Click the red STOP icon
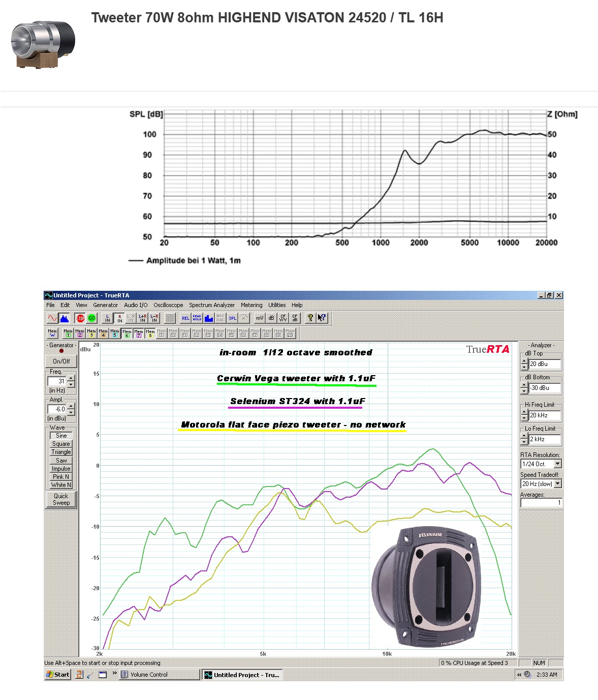Viewport: 598px width, 700px height. [80, 318]
